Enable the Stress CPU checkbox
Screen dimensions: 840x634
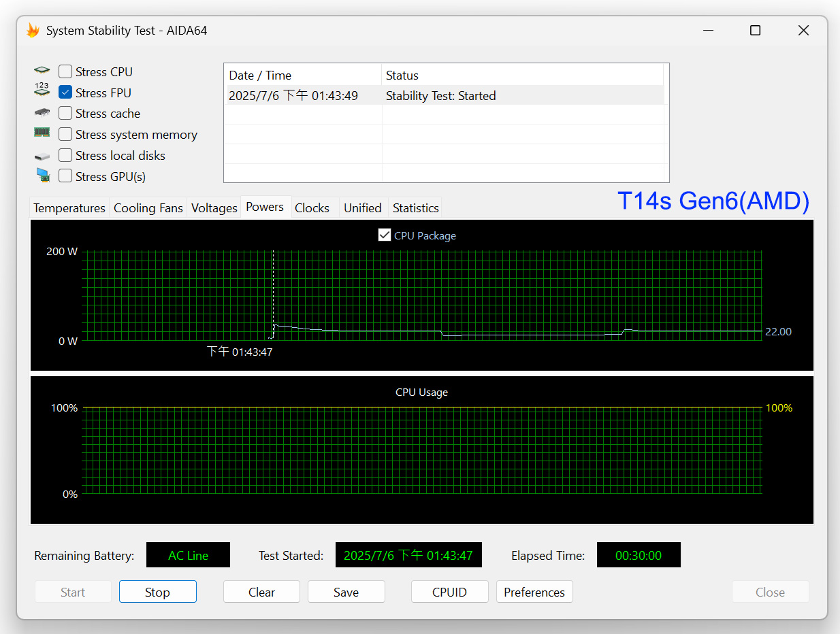coord(65,71)
